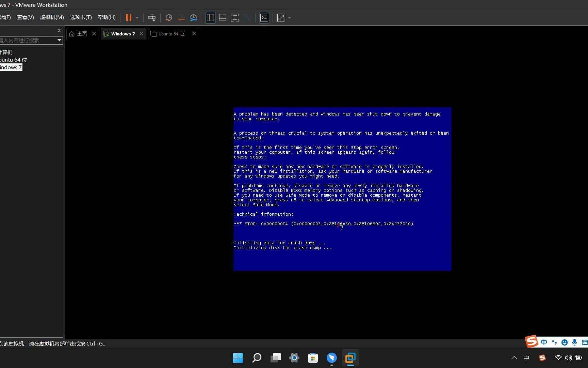Show hidden system tray icons
Viewport: 588px width, 368px height.
pyautogui.click(x=514, y=358)
